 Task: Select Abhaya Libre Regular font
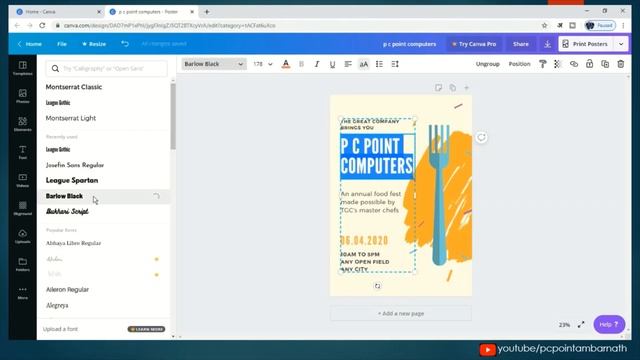coord(73,243)
